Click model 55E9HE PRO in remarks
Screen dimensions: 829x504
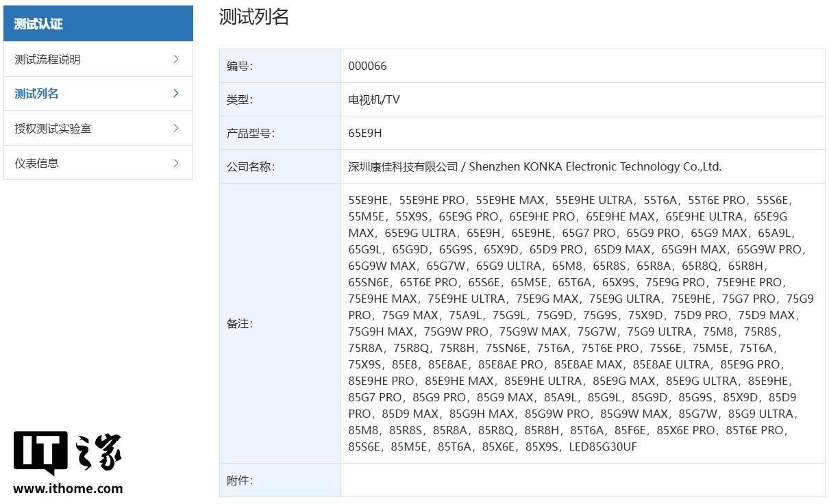coord(432,200)
